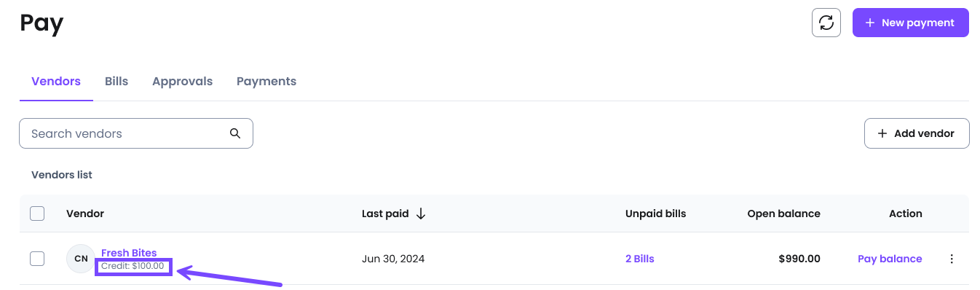
Task: Start a New payment
Action: point(911,23)
